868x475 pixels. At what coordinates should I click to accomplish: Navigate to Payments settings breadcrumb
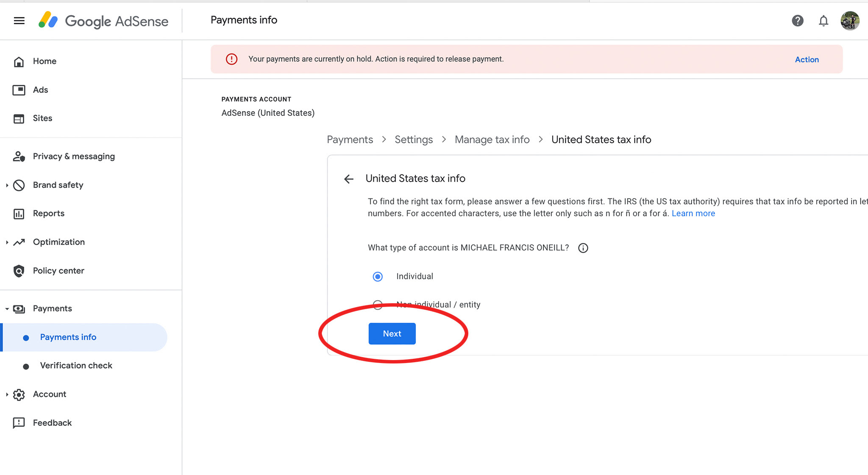pyautogui.click(x=413, y=140)
